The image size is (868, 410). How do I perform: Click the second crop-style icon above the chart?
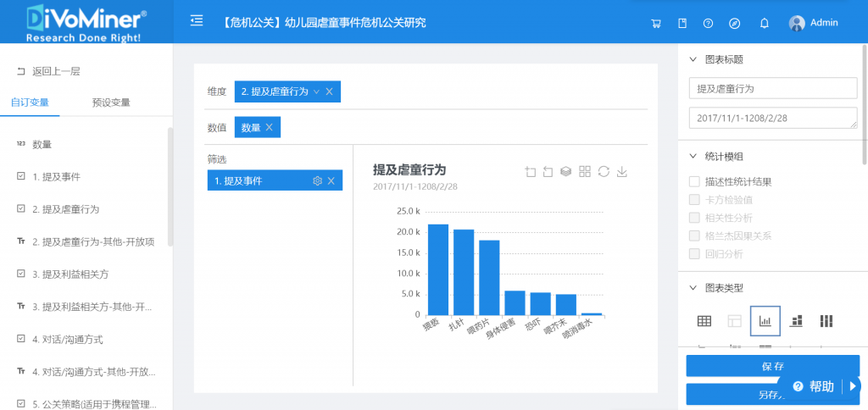tap(548, 171)
